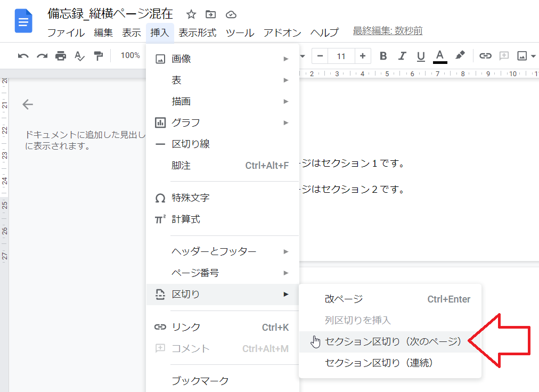Toggle bold formatting
The width and height of the screenshot is (539, 392).
point(383,56)
